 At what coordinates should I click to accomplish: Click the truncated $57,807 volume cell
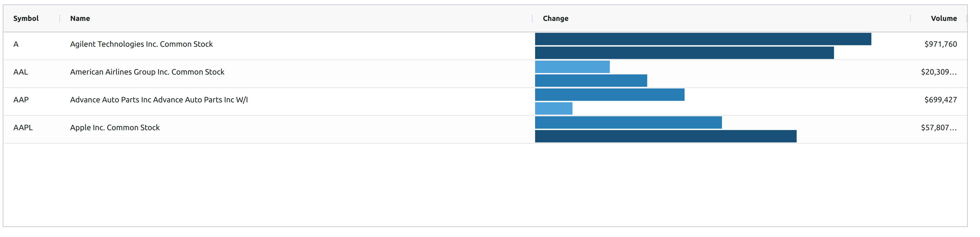coord(939,128)
